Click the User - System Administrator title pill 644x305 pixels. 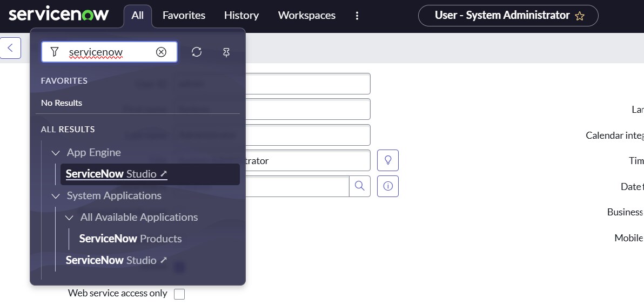(508, 16)
